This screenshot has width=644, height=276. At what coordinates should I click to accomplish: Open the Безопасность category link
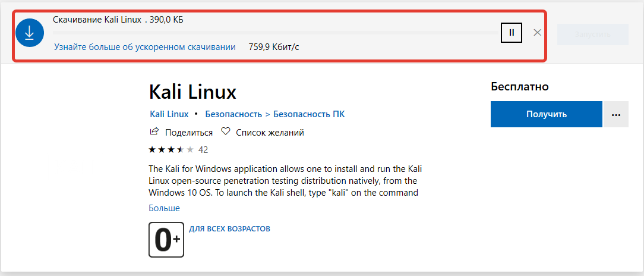(233, 114)
